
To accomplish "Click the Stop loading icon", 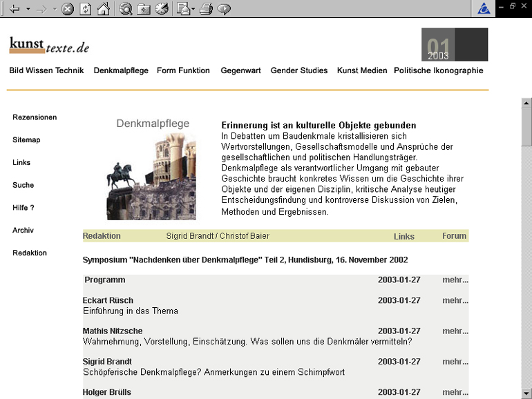I will 67,9.
